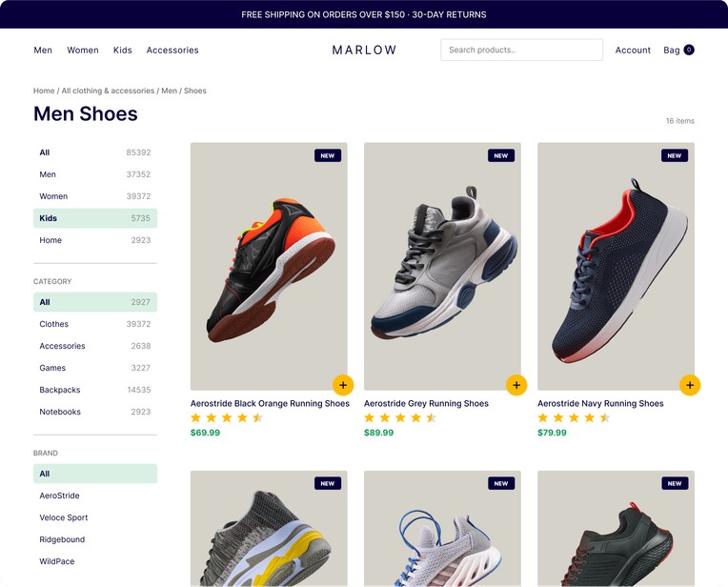Open the Accessories navigation menu
Image resolution: width=728 pixels, height=587 pixels.
coord(172,51)
